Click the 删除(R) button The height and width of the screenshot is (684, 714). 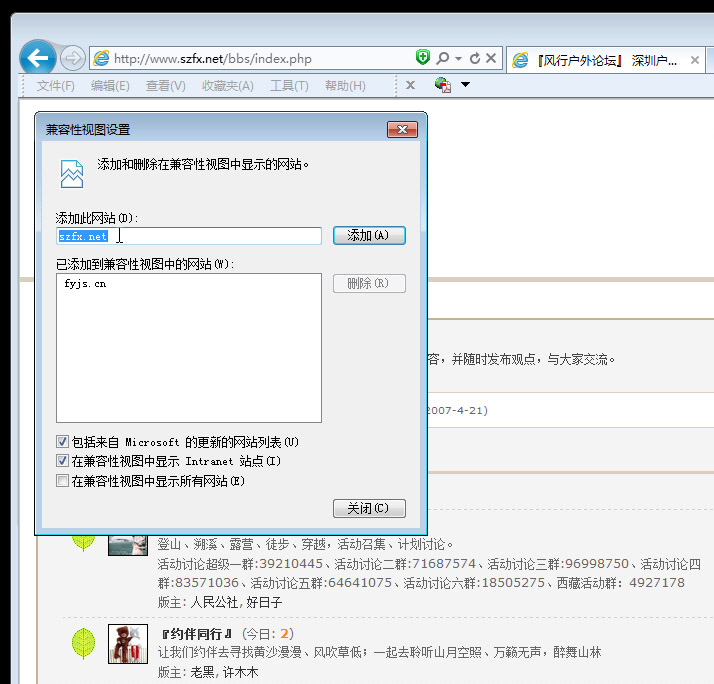tap(369, 283)
